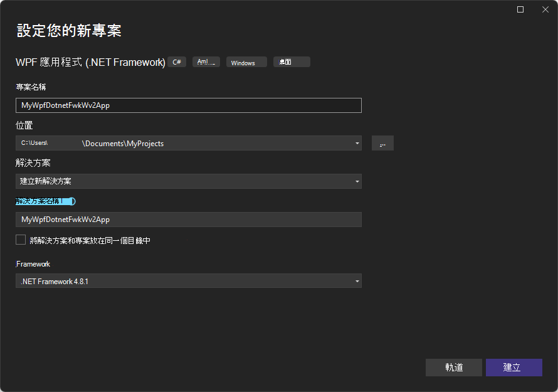Click the 軌道 button

coord(453,368)
